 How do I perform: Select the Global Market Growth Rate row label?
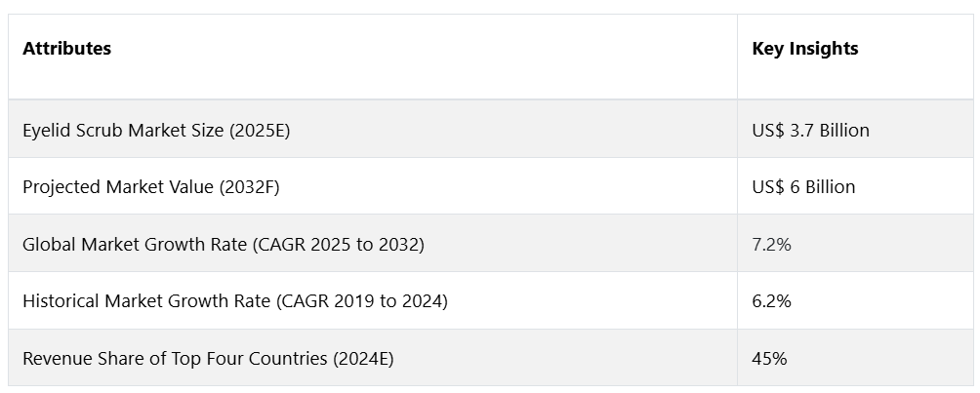[224, 245]
